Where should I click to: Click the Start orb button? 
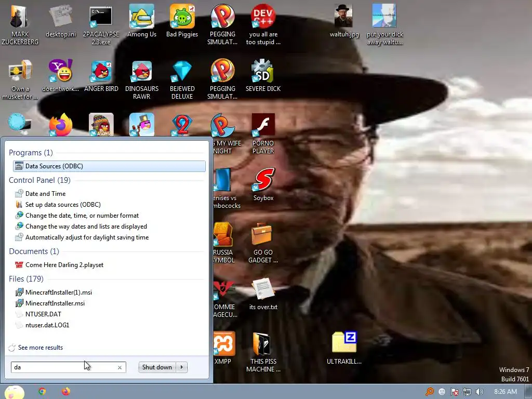coord(15,392)
